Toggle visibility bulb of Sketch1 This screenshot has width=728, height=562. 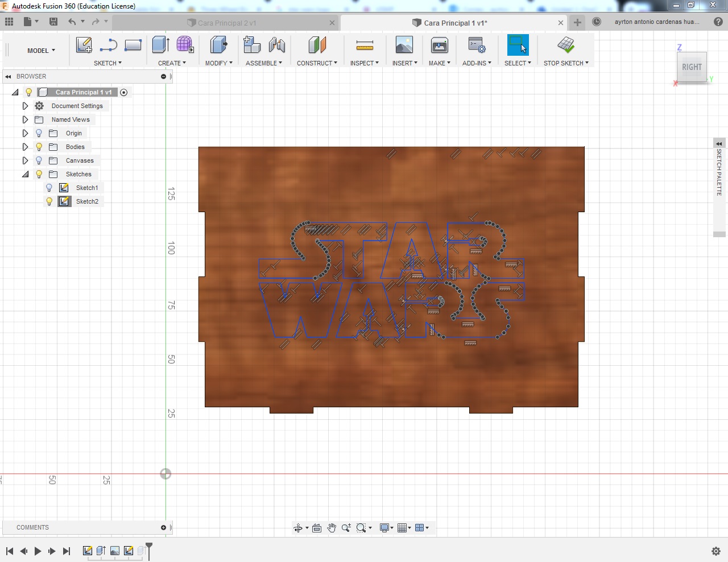(49, 188)
